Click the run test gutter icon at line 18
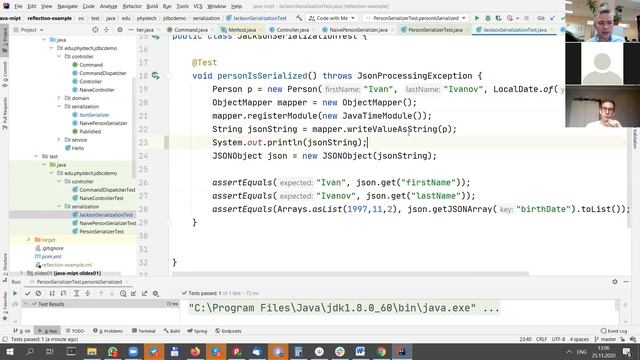The height and width of the screenshot is (360, 640). 156,76
